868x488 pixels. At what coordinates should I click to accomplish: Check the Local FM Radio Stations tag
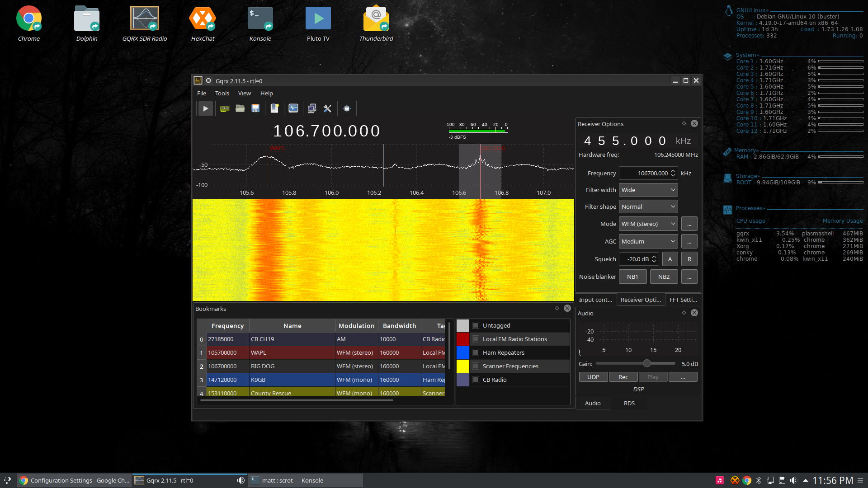pyautogui.click(x=476, y=339)
